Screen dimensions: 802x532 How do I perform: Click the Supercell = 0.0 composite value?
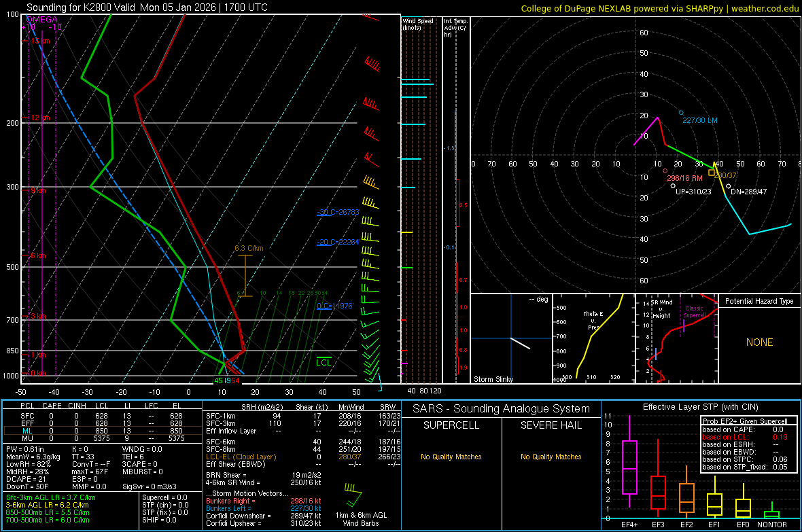(x=164, y=497)
